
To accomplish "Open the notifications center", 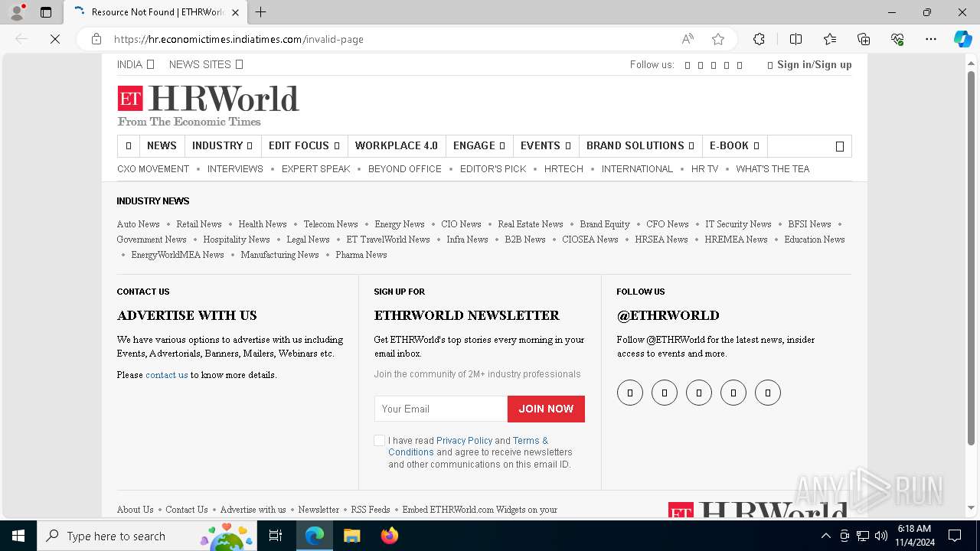I will point(955,536).
